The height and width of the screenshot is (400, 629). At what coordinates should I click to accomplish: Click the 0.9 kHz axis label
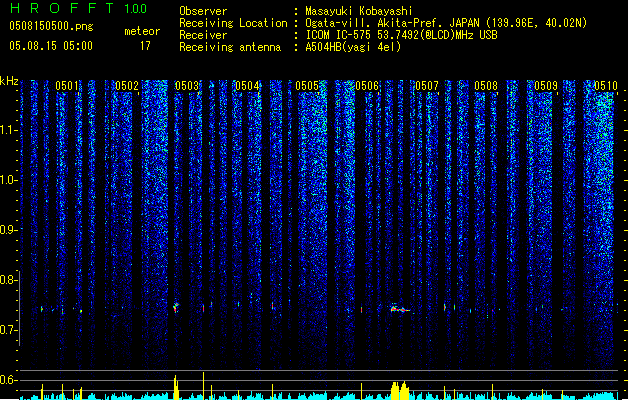[x=9, y=230]
